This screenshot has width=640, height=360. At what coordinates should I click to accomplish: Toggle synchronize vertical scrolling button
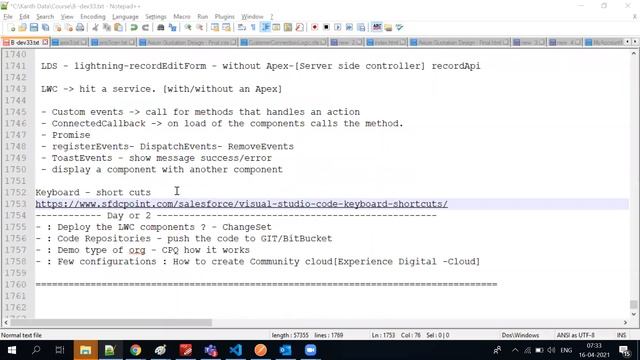pyautogui.click(x=215, y=27)
